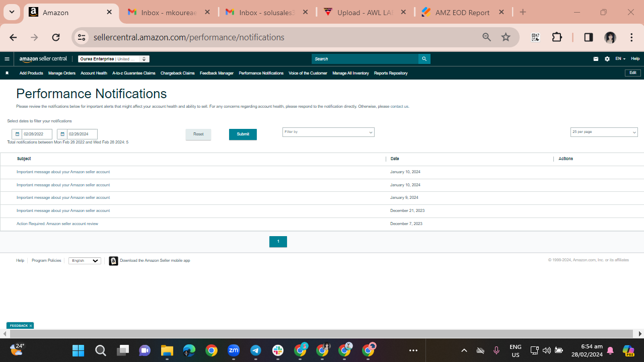Switch to the Inbox - solusales Gmail tab

click(267, 13)
